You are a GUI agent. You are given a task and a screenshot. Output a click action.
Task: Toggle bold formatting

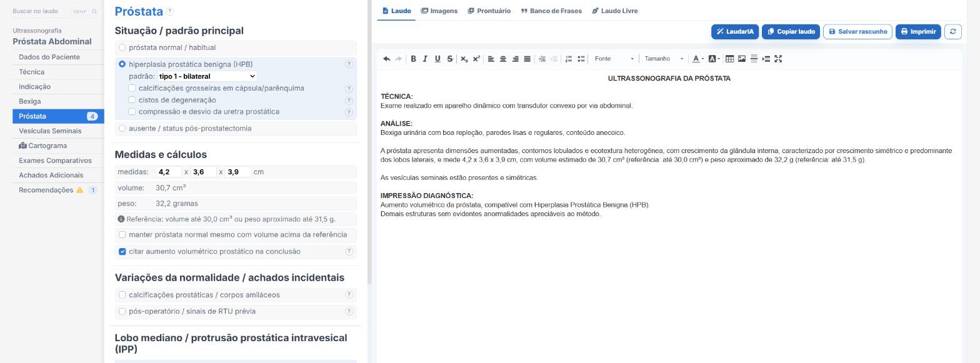click(x=413, y=59)
